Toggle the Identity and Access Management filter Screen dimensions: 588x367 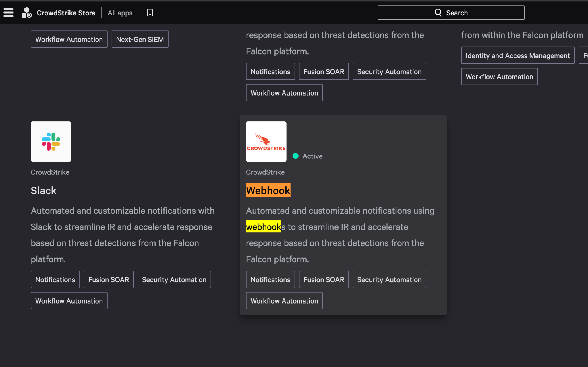click(x=518, y=55)
